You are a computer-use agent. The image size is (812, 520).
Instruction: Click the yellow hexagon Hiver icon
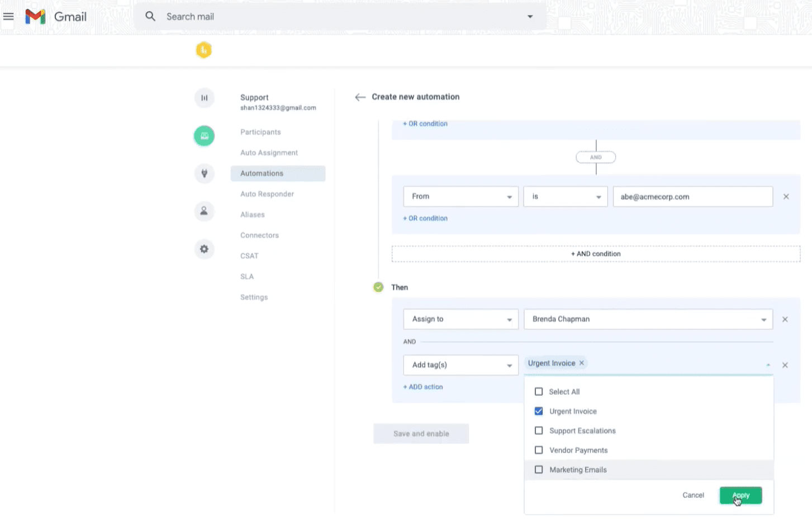(203, 50)
